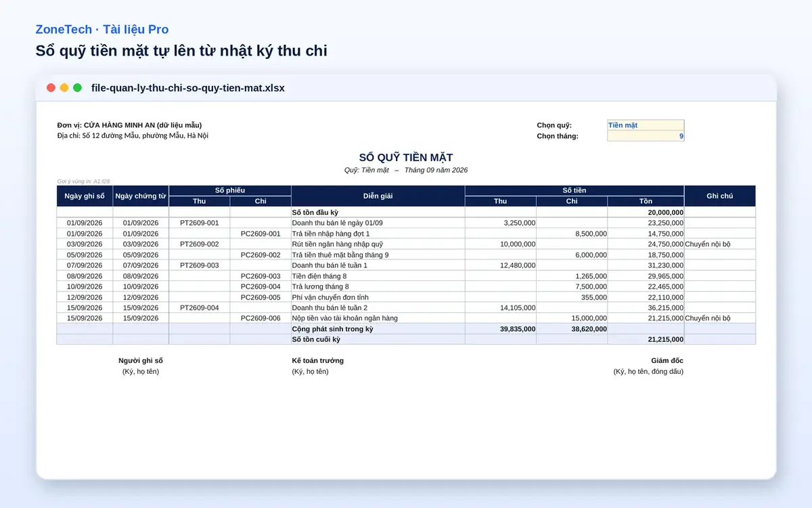Select the Thu amount 14,105,000
812x508 pixels.
(501, 308)
